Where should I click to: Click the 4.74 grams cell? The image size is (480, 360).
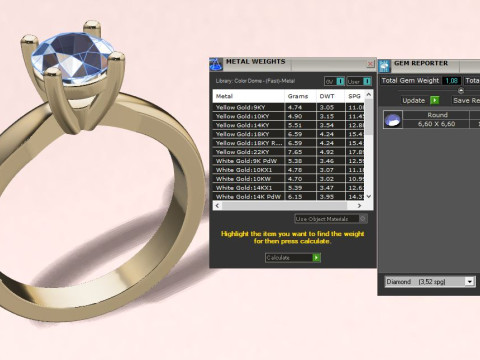click(300, 107)
